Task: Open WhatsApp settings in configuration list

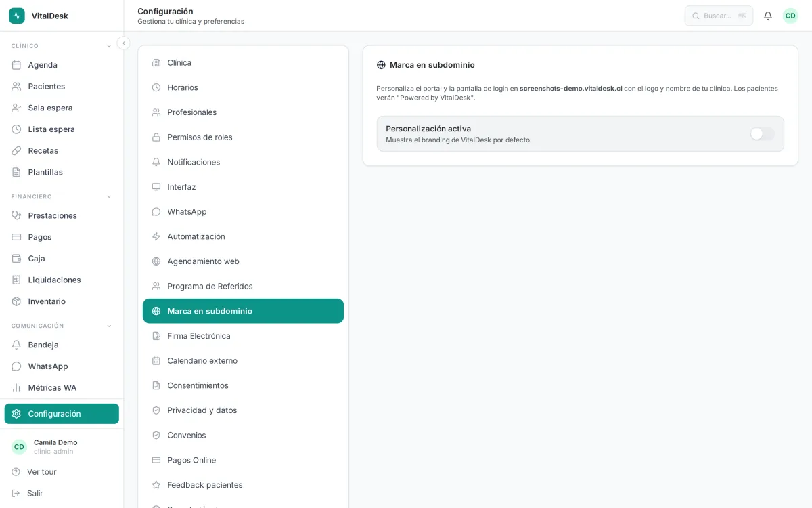Action: (x=243, y=211)
